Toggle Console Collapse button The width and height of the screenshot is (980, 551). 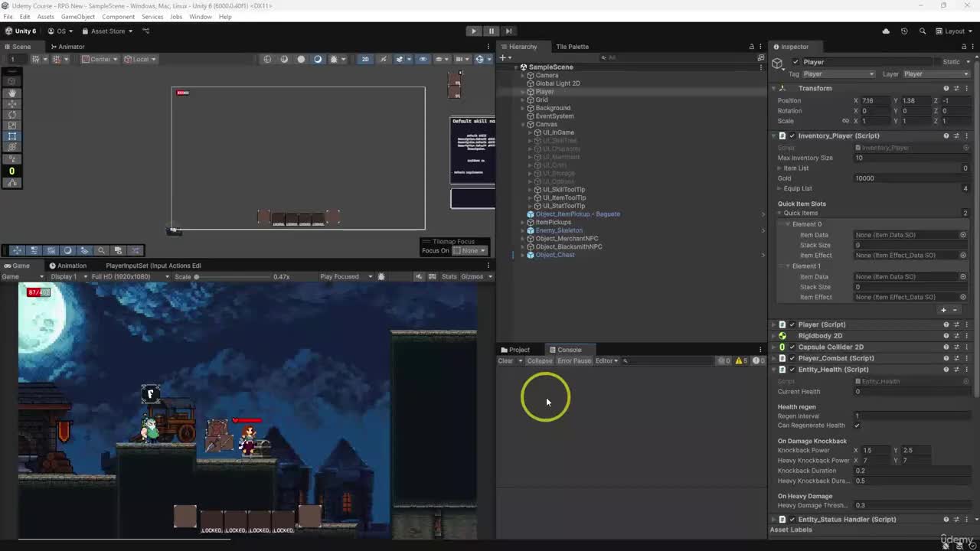pos(539,361)
